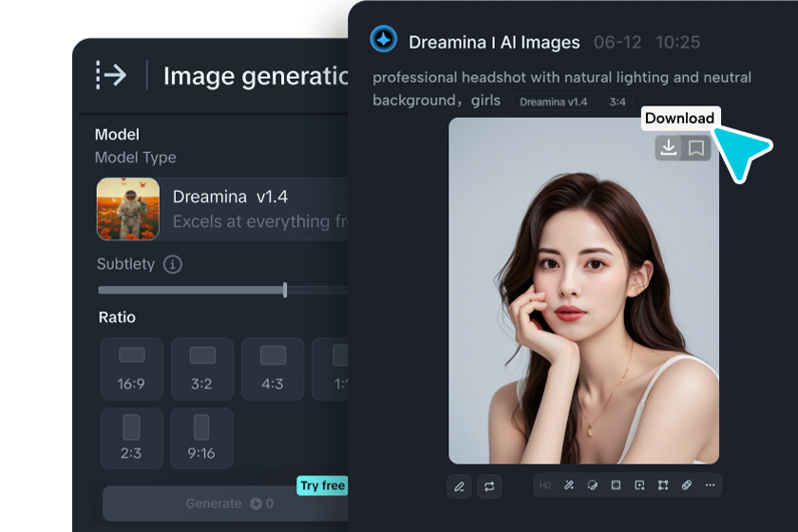The image size is (798, 532).
Task: Click the credits icon on Generate button
Action: coord(256,503)
